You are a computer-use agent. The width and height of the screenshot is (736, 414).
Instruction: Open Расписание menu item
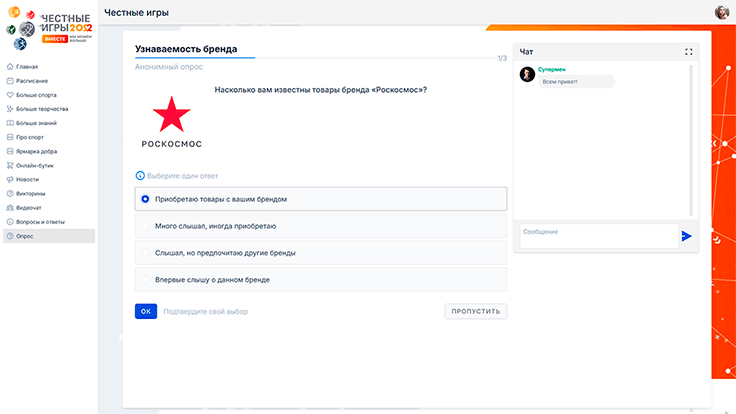(x=32, y=81)
